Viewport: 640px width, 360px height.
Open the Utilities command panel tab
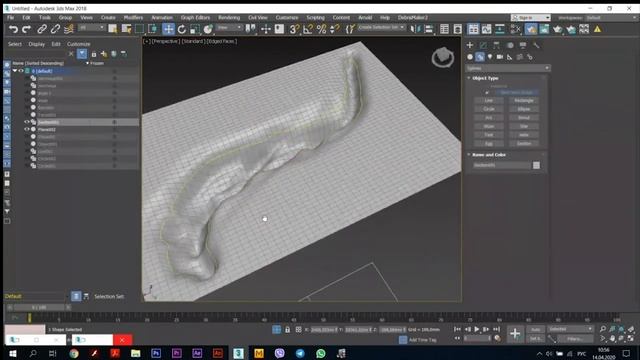[x=536, y=45]
